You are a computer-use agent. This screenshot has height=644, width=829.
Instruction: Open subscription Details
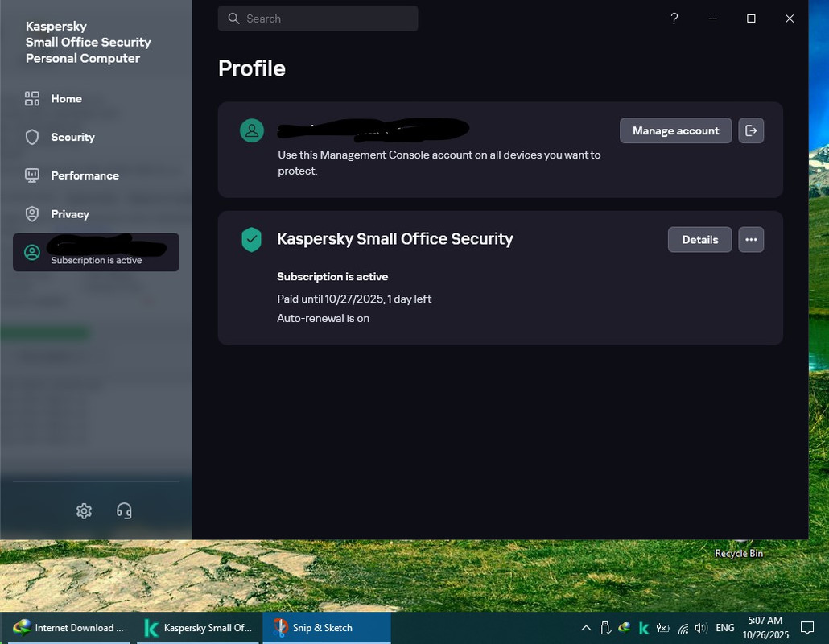[699, 240]
